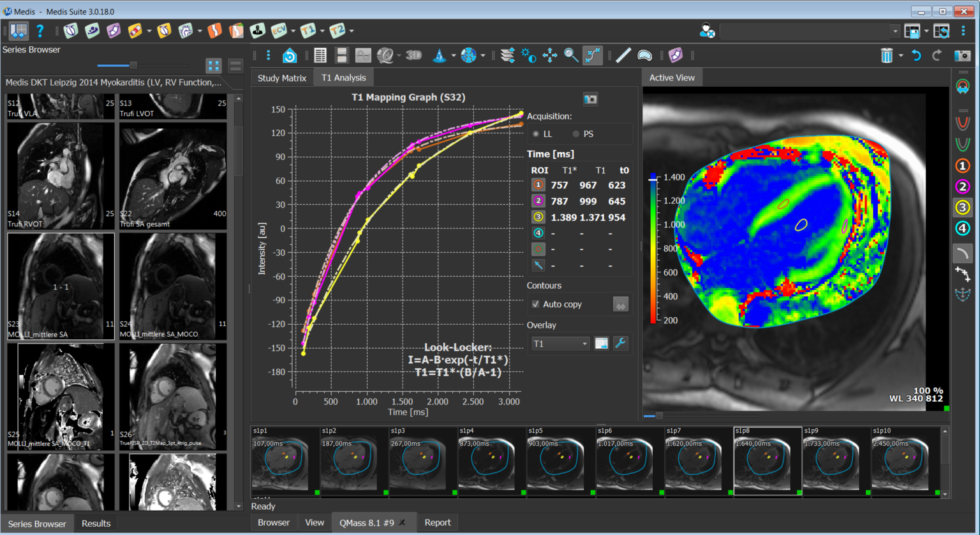Select the pan arrows tool
Viewport: 980px width, 535px height.
(551, 55)
